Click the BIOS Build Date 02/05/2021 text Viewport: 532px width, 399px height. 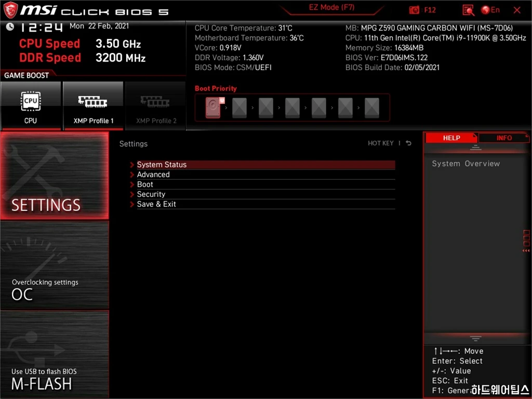coord(392,67)
